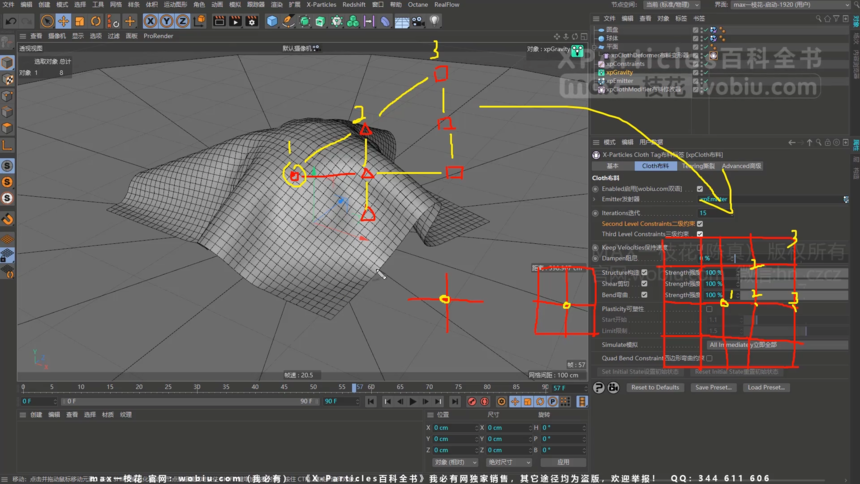Viewport: 860px width, 484px height.
Task: Toggle Bend弯曲 checkbox
Action: [644, 295]
